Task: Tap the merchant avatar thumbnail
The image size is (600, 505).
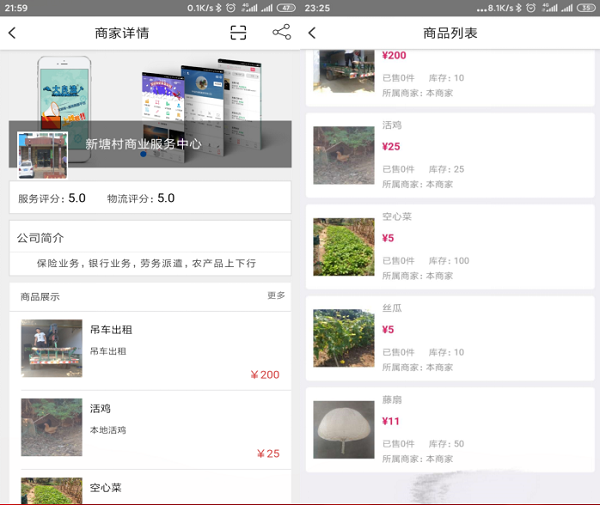Action: (42, 153)
